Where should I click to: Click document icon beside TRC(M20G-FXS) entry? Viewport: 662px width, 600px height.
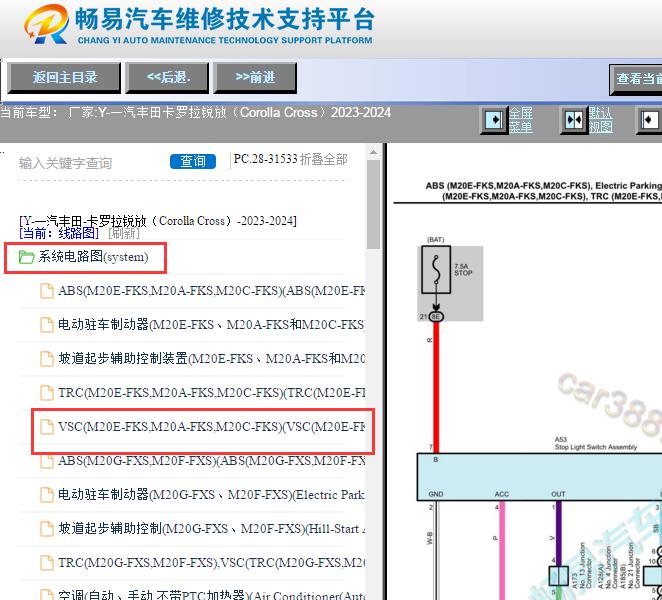click(47, 563)
